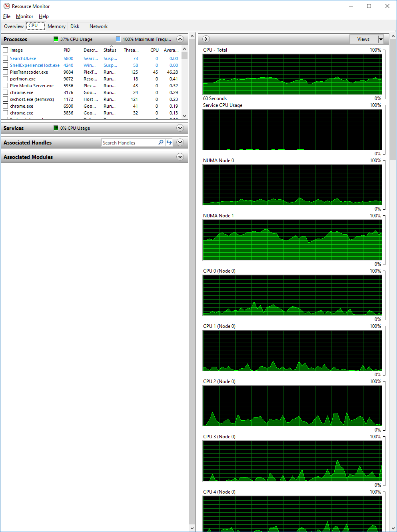Click the graphs pane scroll up arrow
397x532 pixels.
click(393, 36)
